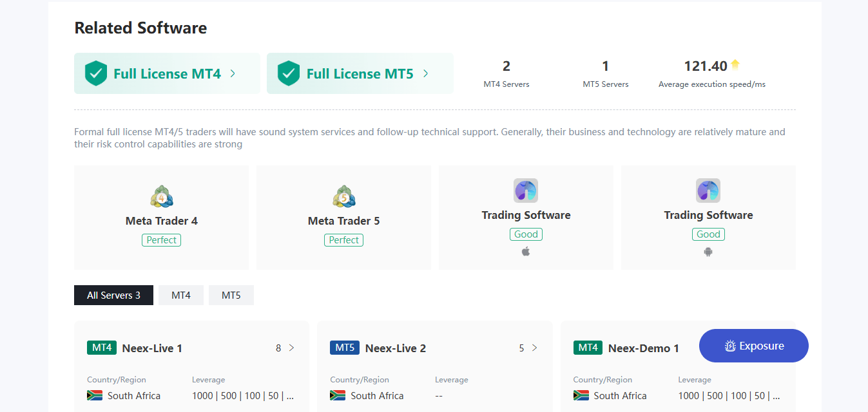Open Neex-Live 2 details via its chevron
This screenshot has width=868, height=412.
tap(534, 348)
